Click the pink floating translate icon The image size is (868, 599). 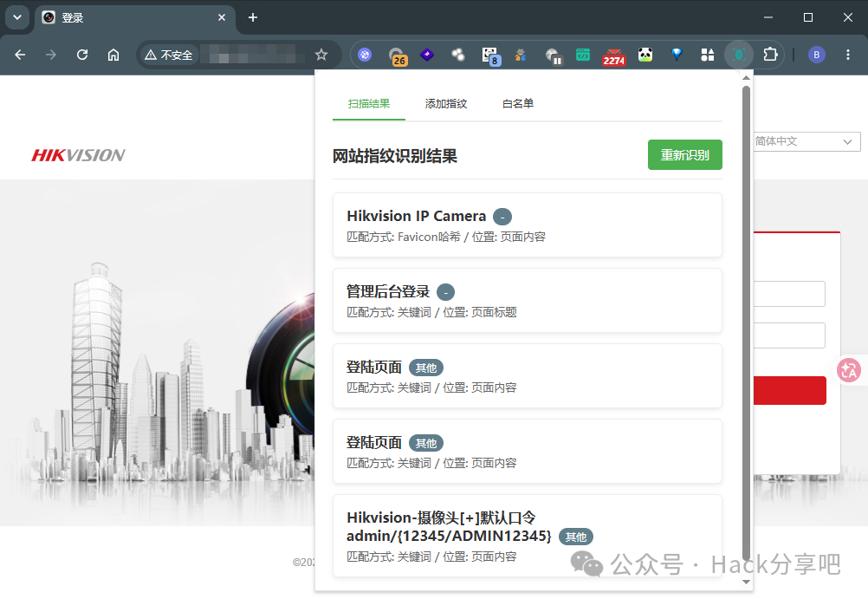click(x=849, y=370)
